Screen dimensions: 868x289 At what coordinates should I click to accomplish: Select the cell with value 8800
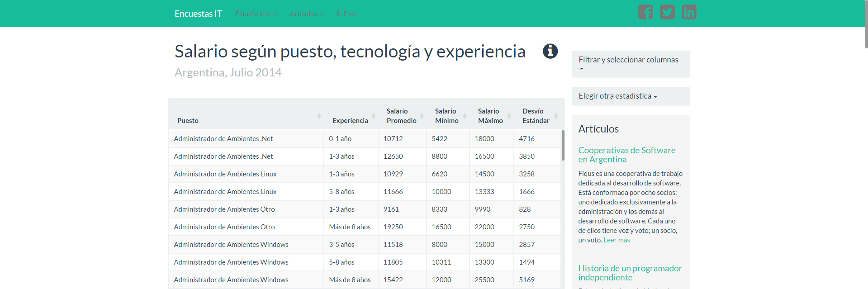(448, 156)
